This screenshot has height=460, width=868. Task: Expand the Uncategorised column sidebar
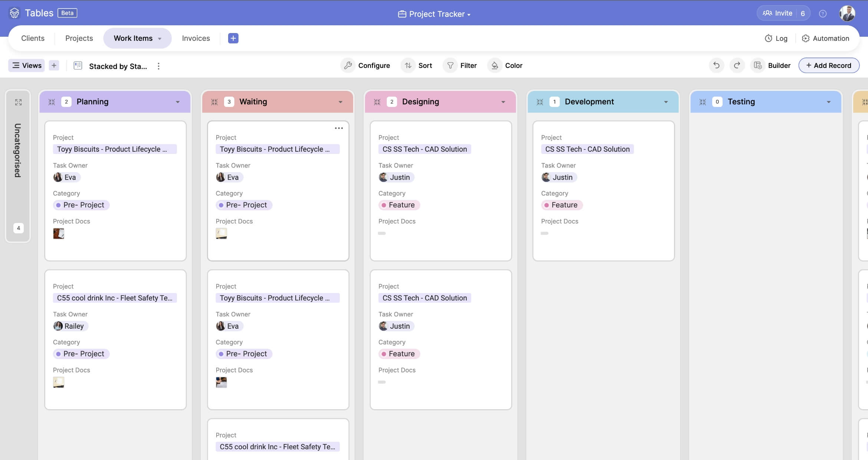(18, 102)
